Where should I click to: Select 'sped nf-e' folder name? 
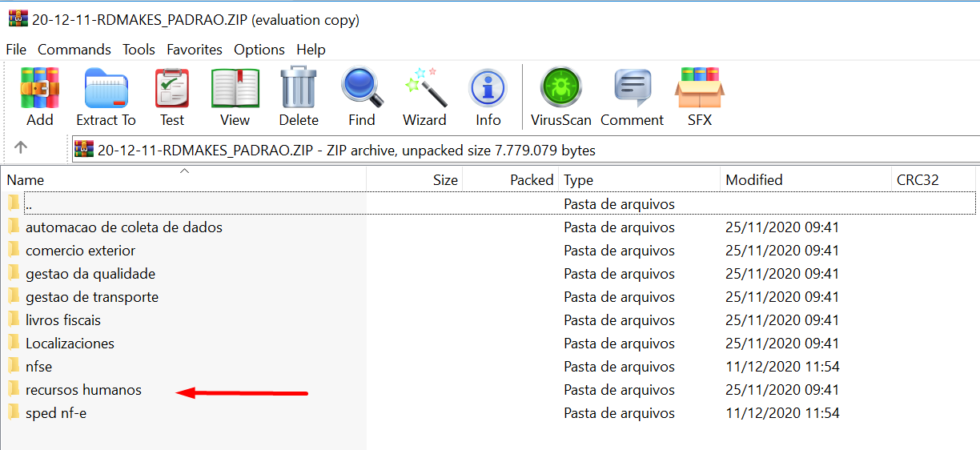click(56, 414)
